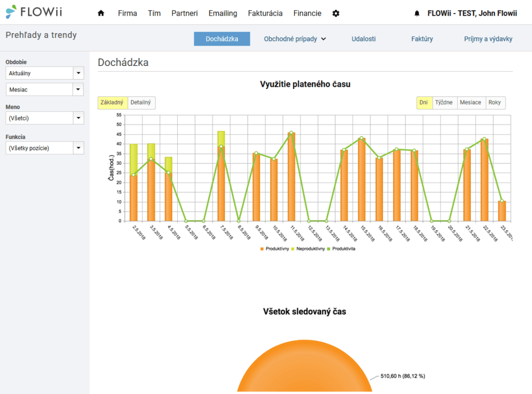The width and height of the screenshot is (532, 394).
Task: Switch to Faktúry tab
Action: [422, 38]
